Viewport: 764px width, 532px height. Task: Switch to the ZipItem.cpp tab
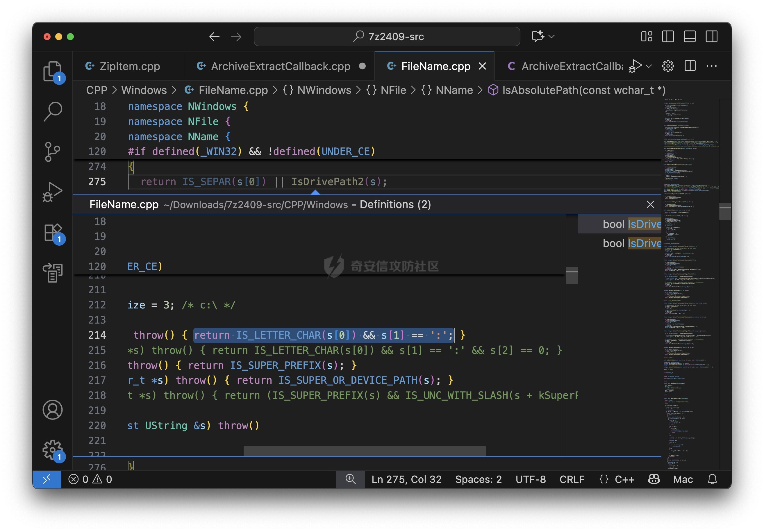point(129,66)
